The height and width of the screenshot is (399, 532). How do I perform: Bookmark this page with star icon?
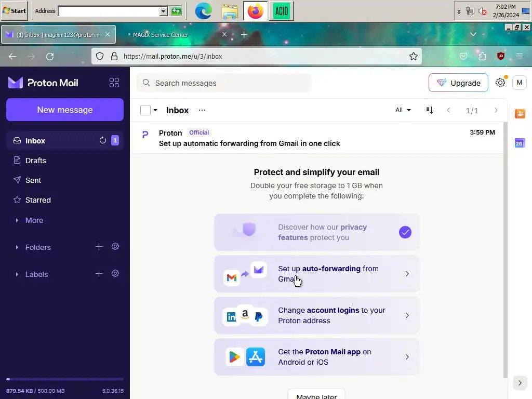[x=413, y=56]
